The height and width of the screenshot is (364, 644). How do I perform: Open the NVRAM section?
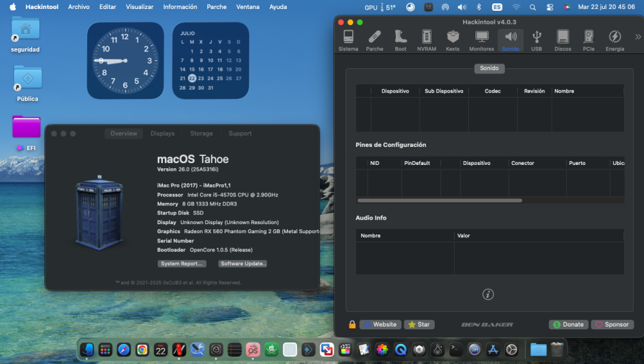[427, 40]
